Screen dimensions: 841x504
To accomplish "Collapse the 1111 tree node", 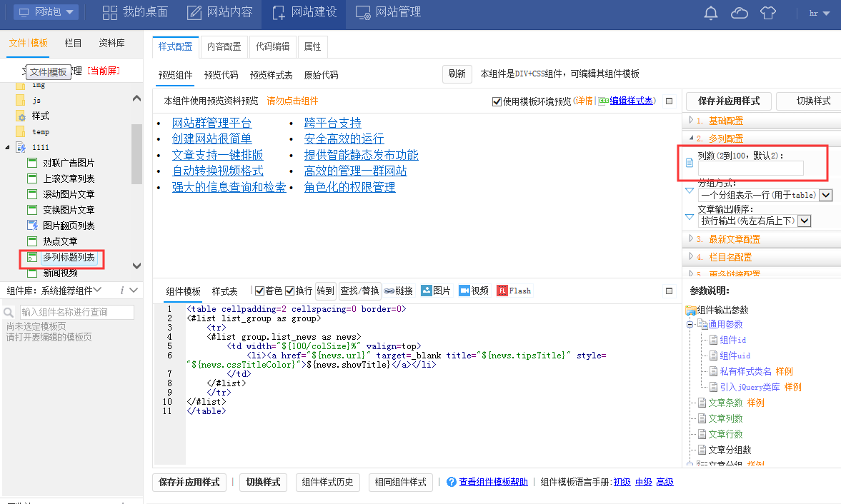I will tap(7, 147).
